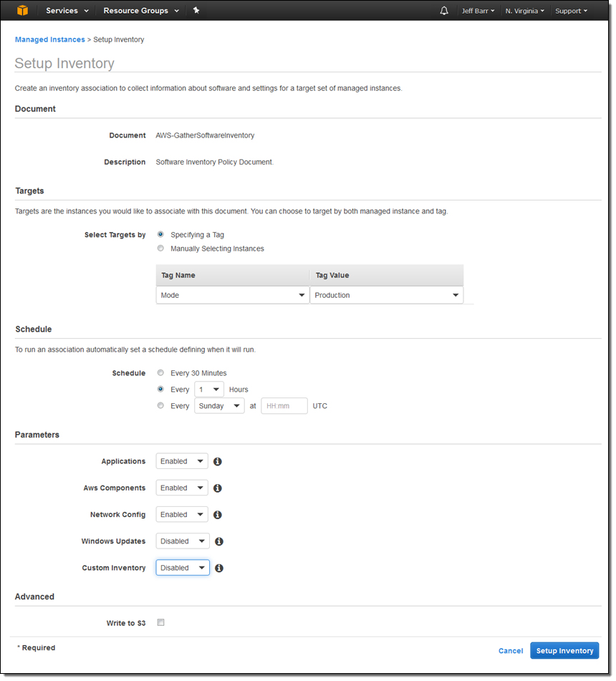Choose the Every 30 Minutes schedule

click(x=160, y=372)
